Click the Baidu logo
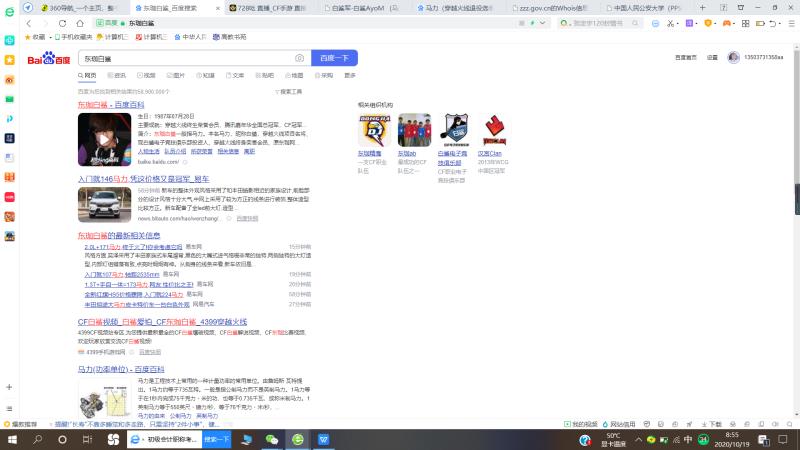This screenshot has width=800, height=450. pyautogui.click(x=48, y=59)
